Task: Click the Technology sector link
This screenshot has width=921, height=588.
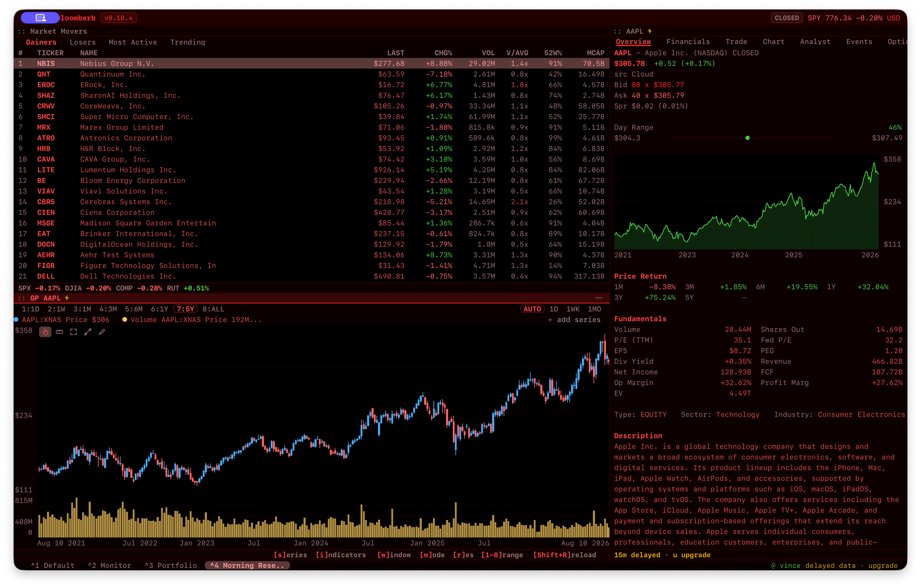Action: 737,415
